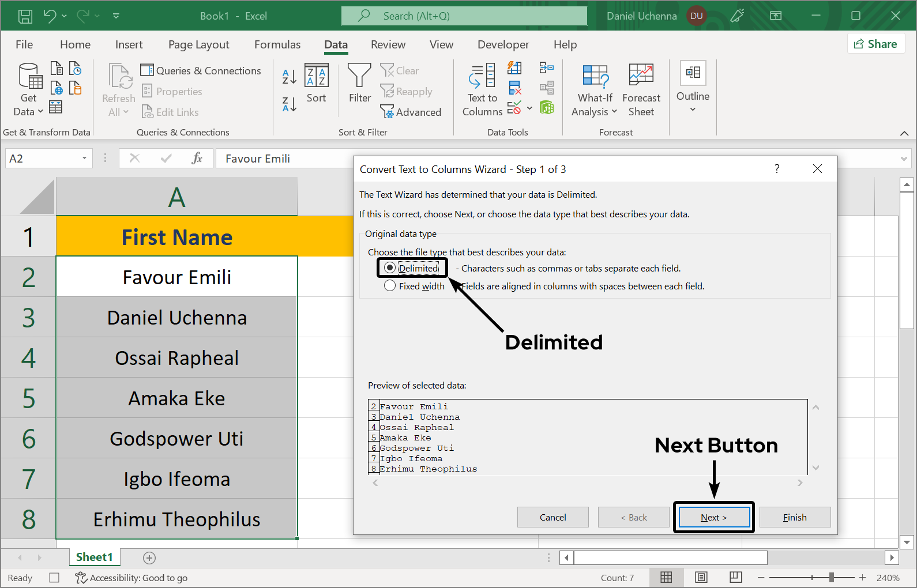Open the Formulas ribbon tab
This screenshot has height=588, width=917.
[277, 44]
